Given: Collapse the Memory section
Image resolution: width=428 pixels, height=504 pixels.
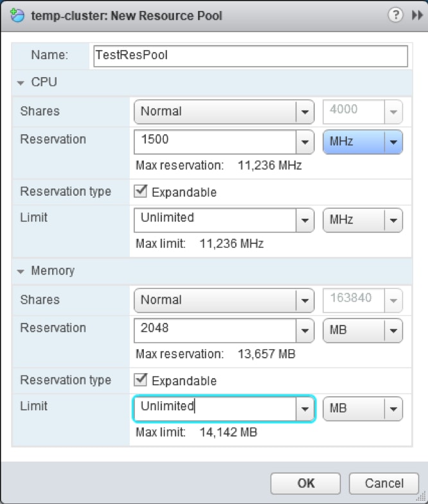Looking at the screenshot, I should click(21, 272).
